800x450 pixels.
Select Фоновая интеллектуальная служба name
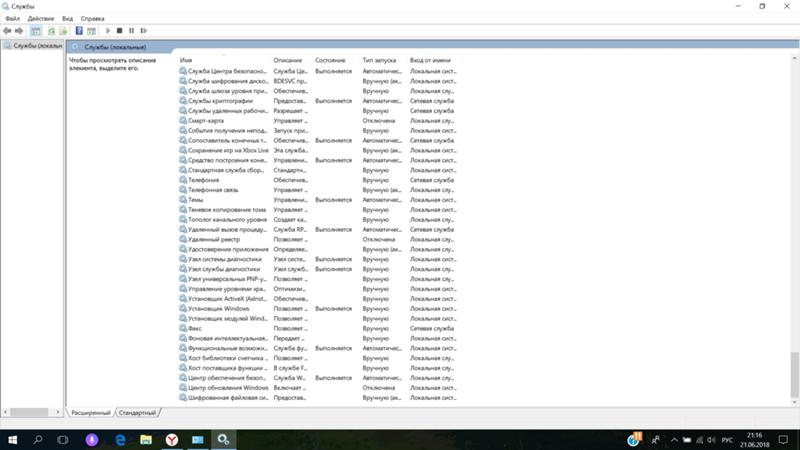tap(228, 338)
